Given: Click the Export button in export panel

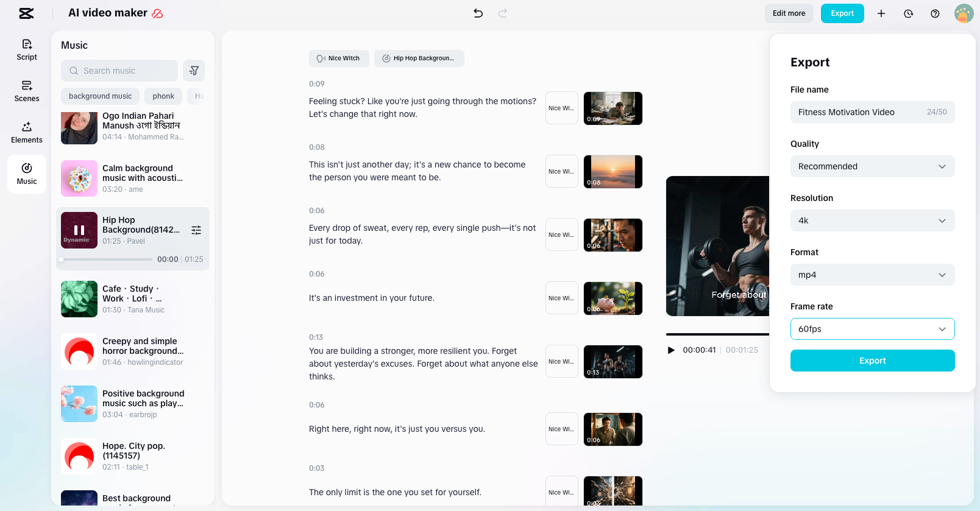Looking at the screenshot, I should (x=873, y=361).
